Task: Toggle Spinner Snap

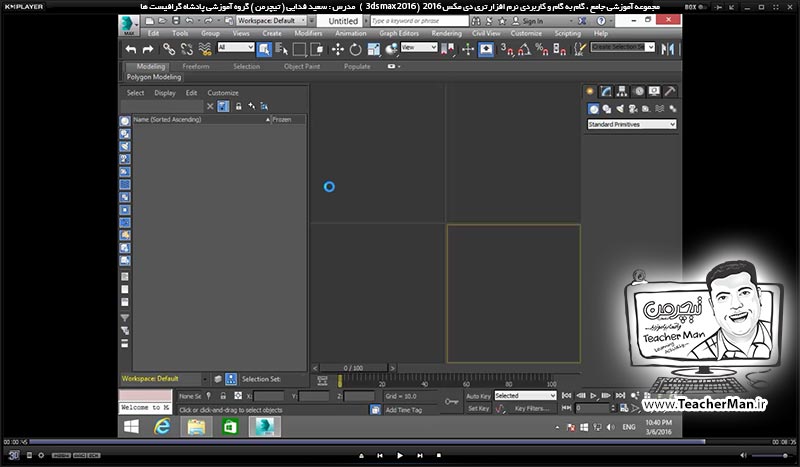Action: point(559,49)
